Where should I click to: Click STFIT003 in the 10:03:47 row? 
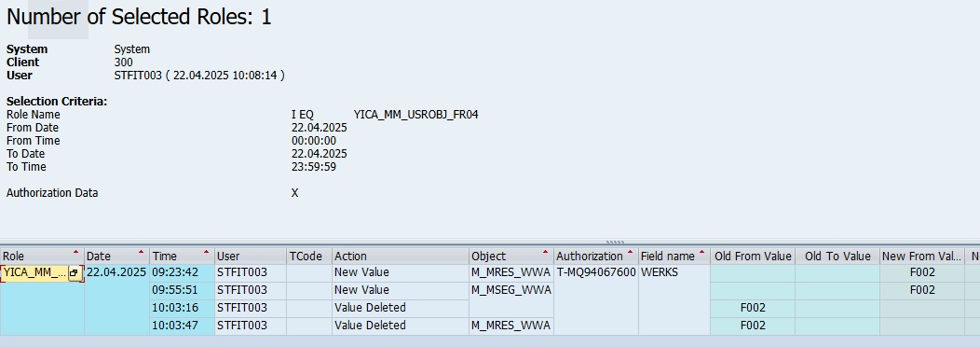pyautogui.click(x=250, y=325)
